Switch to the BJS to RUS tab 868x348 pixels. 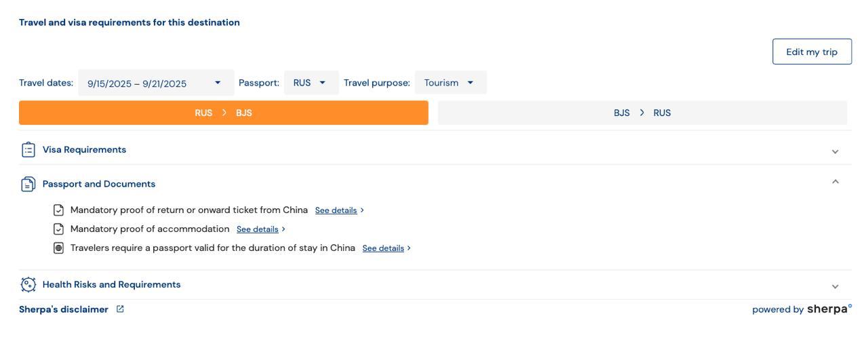click(642, 113)
